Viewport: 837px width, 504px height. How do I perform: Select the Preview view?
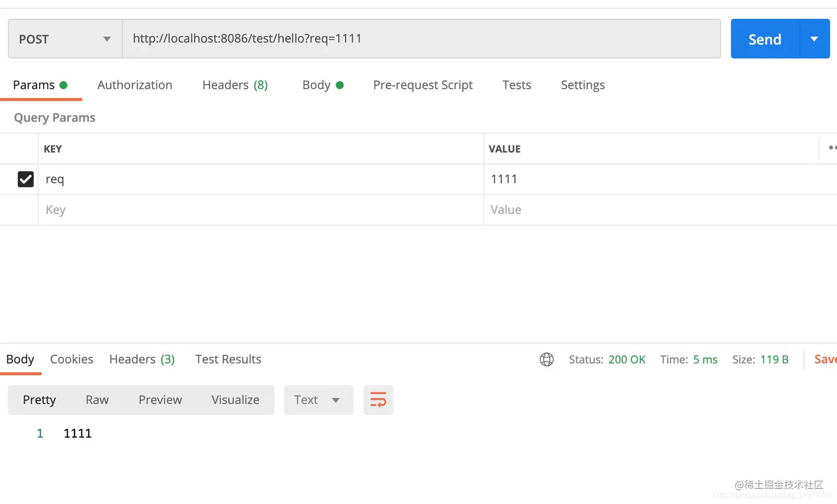click(x=160, y=400)
